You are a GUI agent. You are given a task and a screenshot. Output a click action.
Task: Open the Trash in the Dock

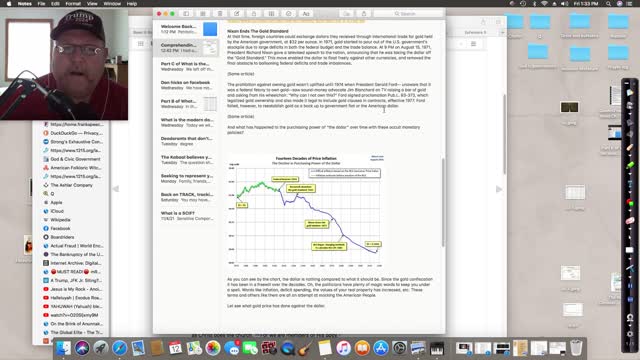click(576, 348)
